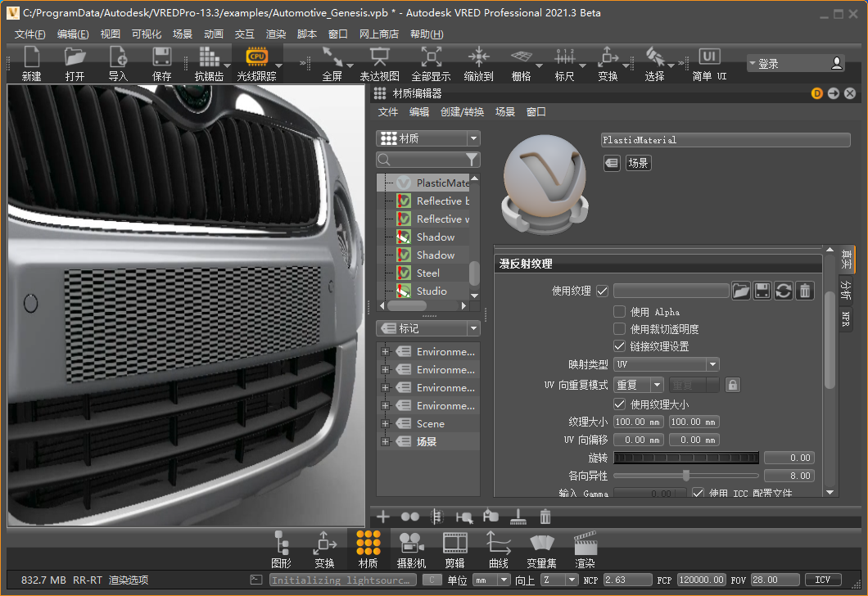
Task: Open the Camera (摄影机) editor
Action: [412, 544]
